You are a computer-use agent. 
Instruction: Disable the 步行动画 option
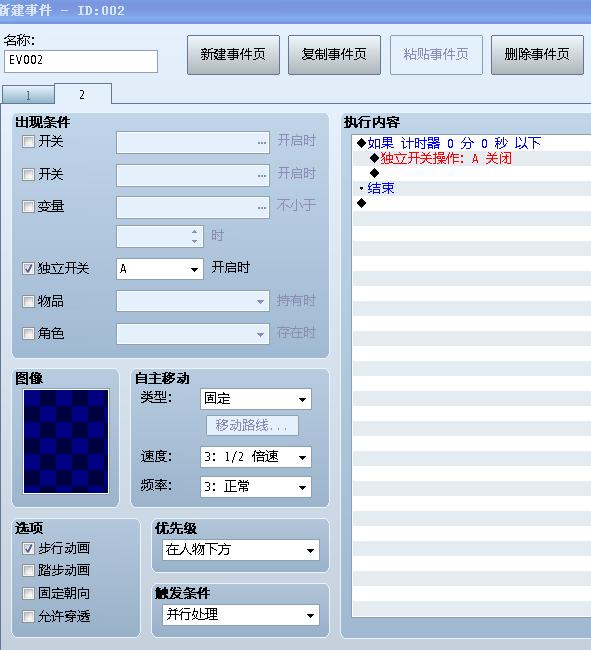pyautogui.click(x=28, y=549)
